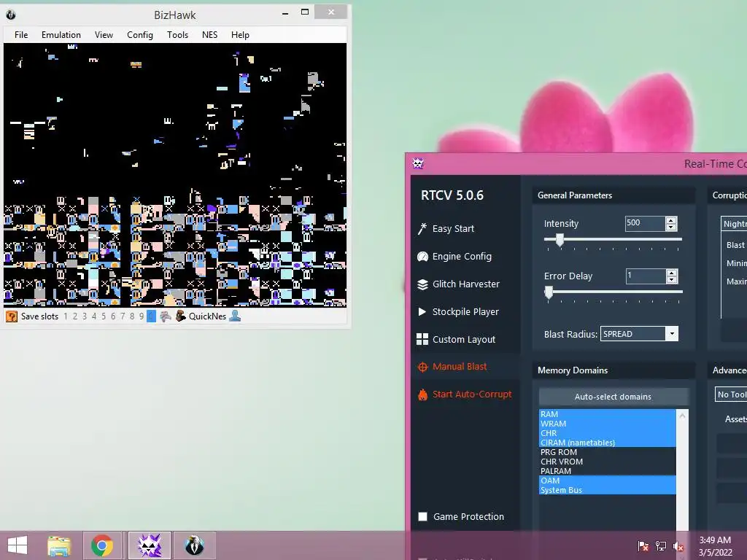The width and height of the screenshot is (747, 560).
Task: Click the BizHawk emulator game screen
Action: tap(175, 175)
